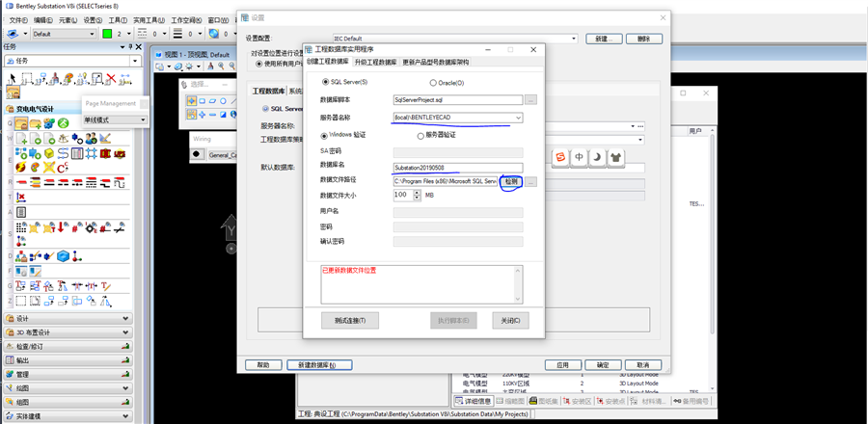868x424 pixels.
Task: Open the Default level dropdown in toolbar
Action: [92, 34]
